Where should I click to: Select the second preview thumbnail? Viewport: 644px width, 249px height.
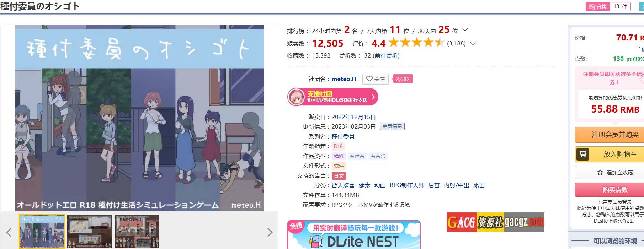click(89, 232)
